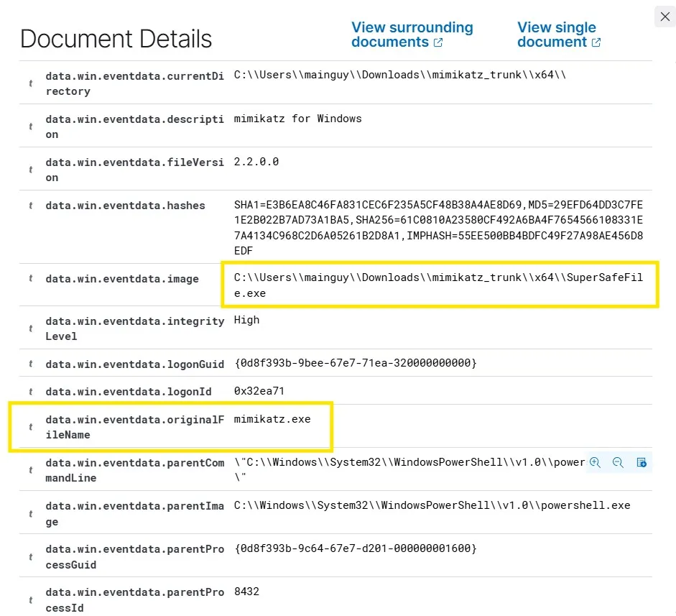Image resolution: width=676 pixels, height=616 pixels.
Task: Click the filter for value magnifier-plus icon
Action: 595,463
